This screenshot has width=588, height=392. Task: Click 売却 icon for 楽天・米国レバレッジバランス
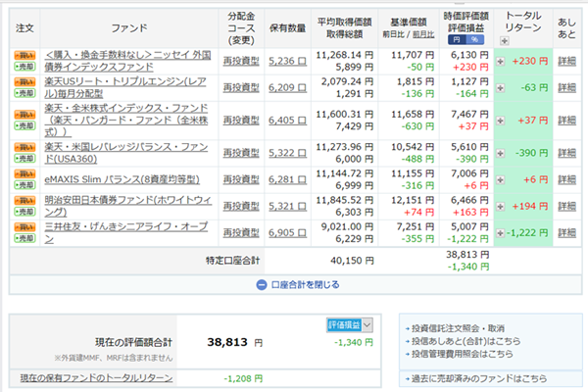tap(24, 157)
